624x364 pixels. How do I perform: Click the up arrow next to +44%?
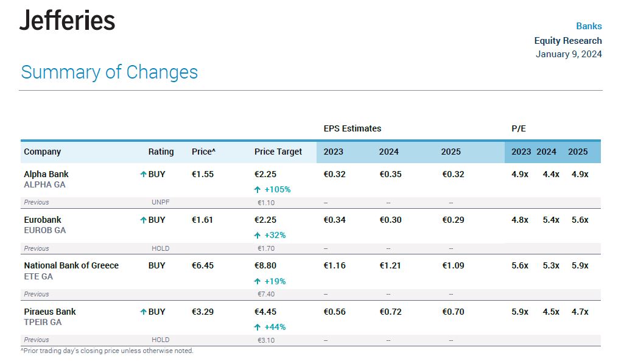(x=258, y=327)
